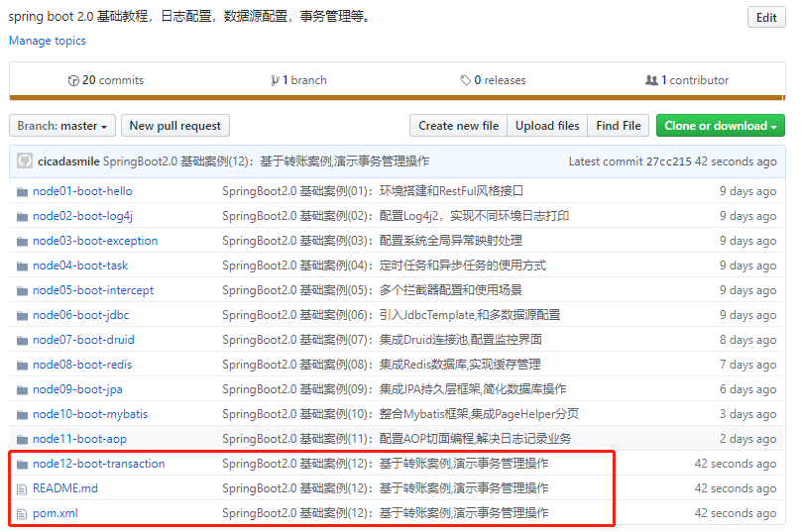The height and width of the screenshot is (532, 801).
Task: Click '2 days ago' on node11-boot-aop row
Action: point(747,439)
